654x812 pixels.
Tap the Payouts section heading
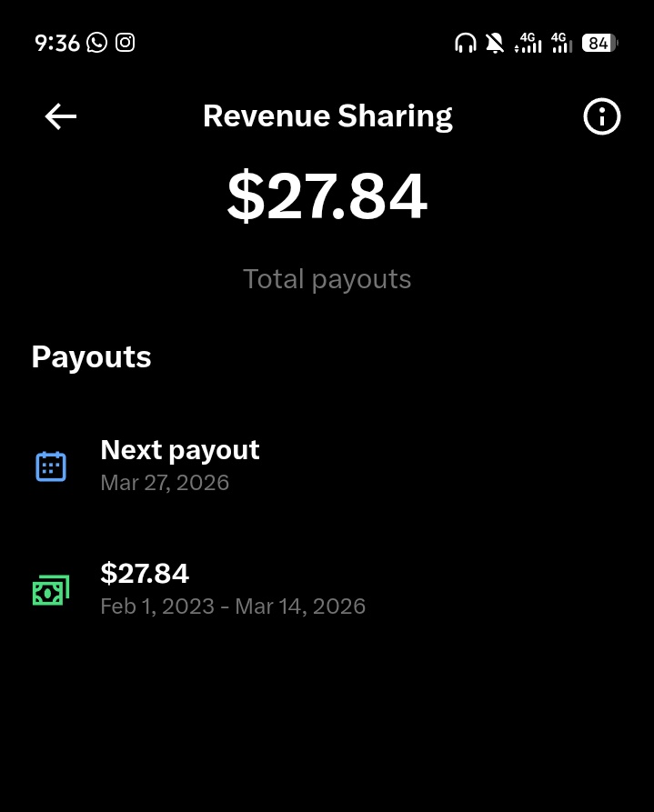(x=91, y=356)
